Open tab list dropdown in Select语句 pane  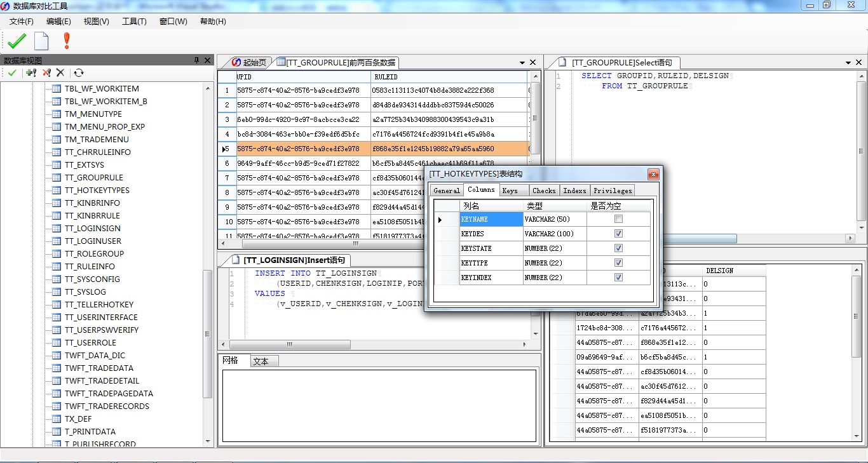pos(849,63)
